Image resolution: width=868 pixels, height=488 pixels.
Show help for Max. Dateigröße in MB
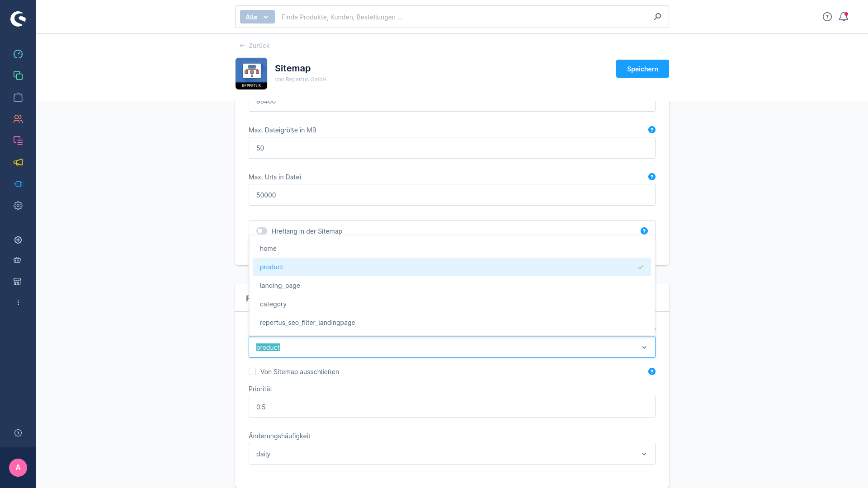652,130
